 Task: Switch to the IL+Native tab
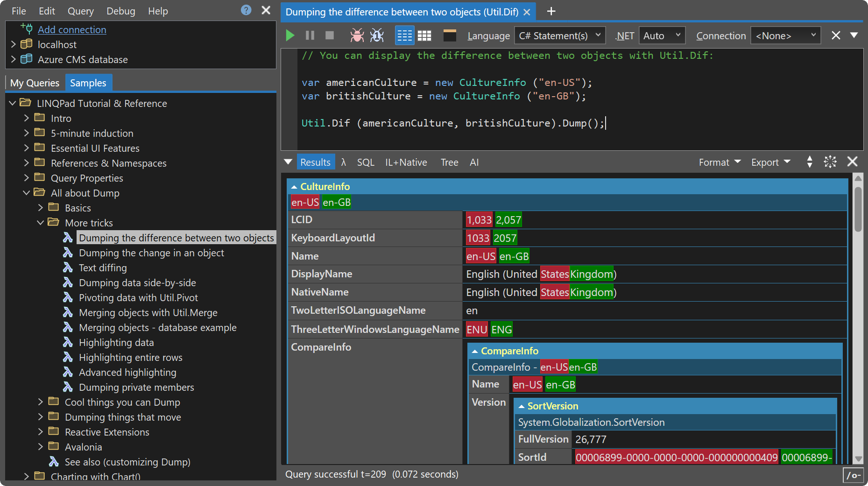click(406, 162)
